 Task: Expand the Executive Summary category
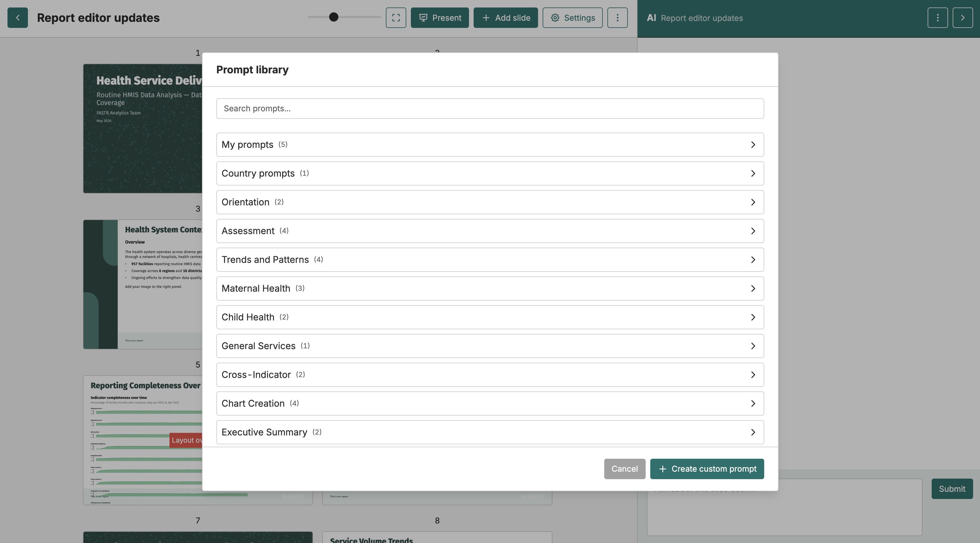pos(490,432)
